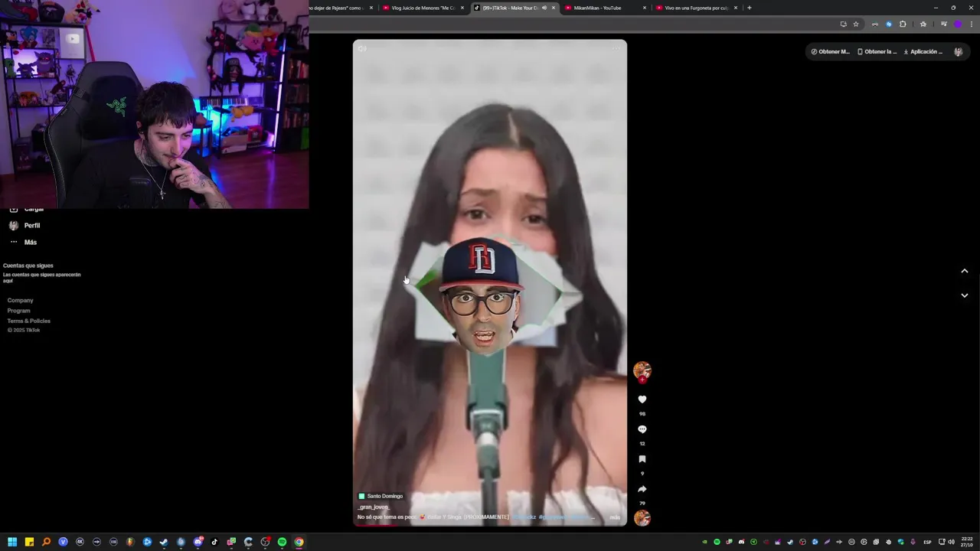980x551 pixels.
Task: Click the Aplicación download button
Action: 923,51
